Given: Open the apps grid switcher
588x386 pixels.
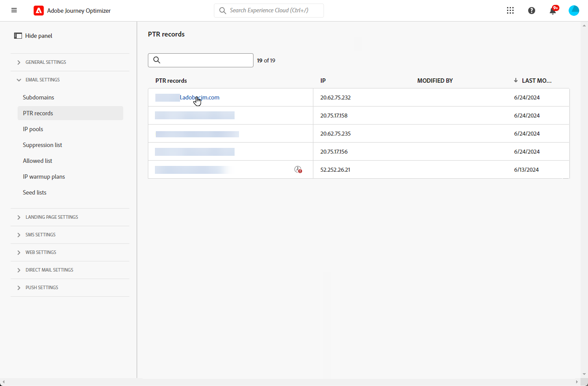Looking at the screenshot, I should 510,11.
